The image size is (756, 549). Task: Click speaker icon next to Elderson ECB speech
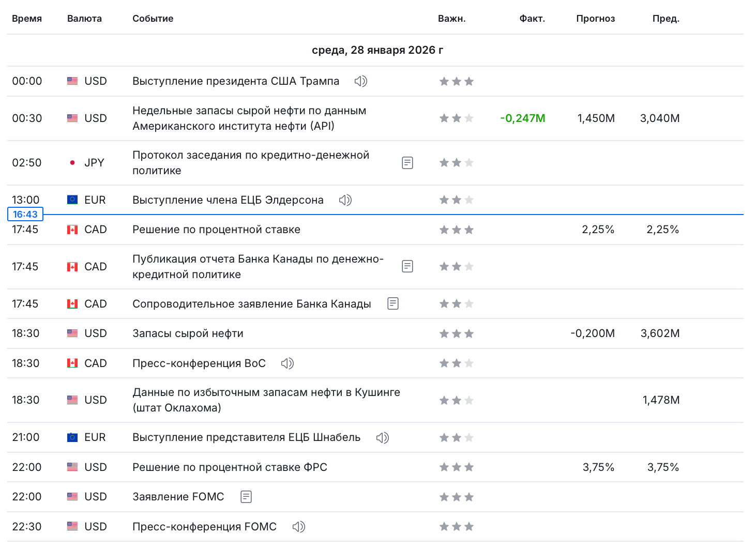345,200
